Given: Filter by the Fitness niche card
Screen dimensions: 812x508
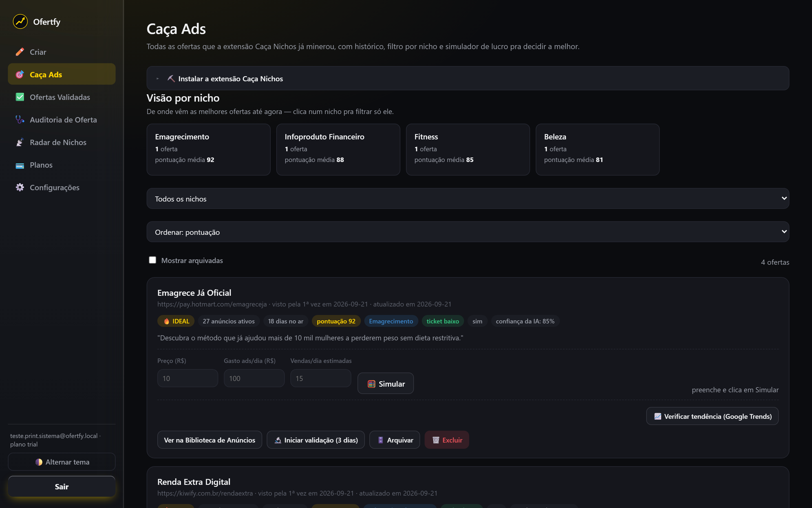Looking at the screenshot, I should click(468, 149).
